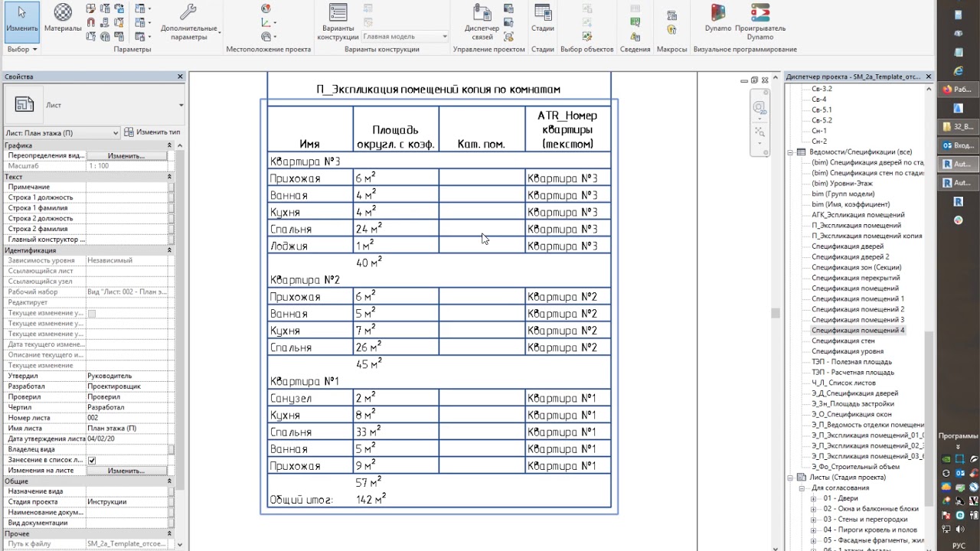Click Изменить button for Изменения на листе
The image size is (980, 551).
(126, 471)
